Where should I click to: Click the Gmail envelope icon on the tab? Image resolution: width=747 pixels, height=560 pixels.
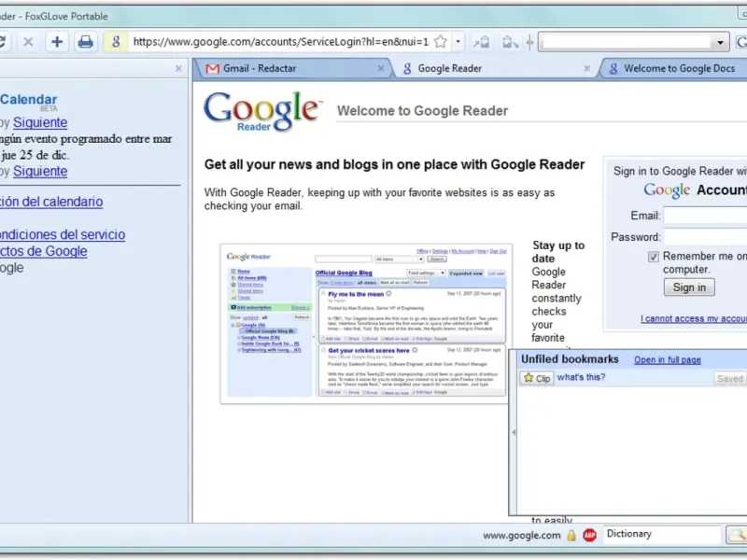213,68
